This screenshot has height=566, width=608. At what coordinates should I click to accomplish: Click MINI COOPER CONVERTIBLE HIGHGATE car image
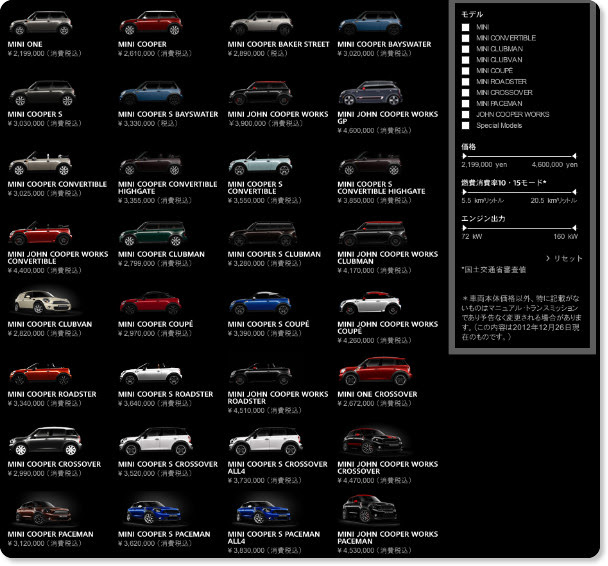point(151,164)
